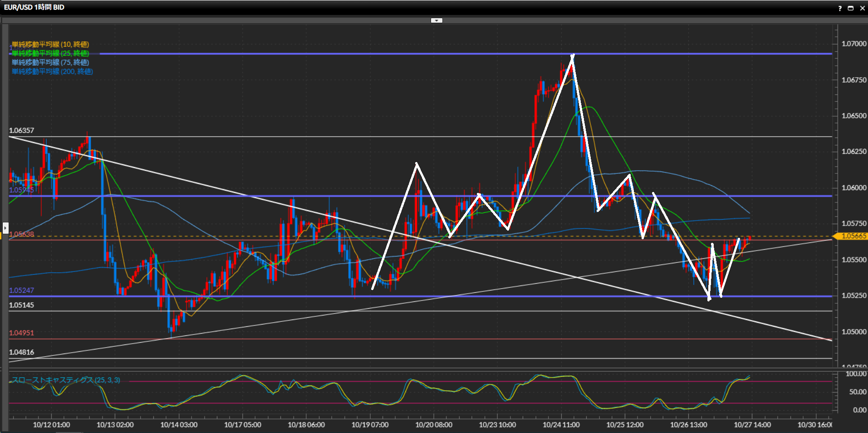Click the EUR/USD 1時間 BID title bar
Viewport: 868px width, 433px height.
point(34,7)
